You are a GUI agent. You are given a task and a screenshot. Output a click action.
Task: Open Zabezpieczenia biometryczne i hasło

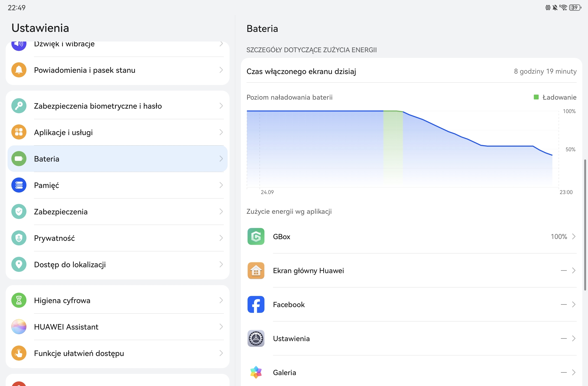(118, 106)
